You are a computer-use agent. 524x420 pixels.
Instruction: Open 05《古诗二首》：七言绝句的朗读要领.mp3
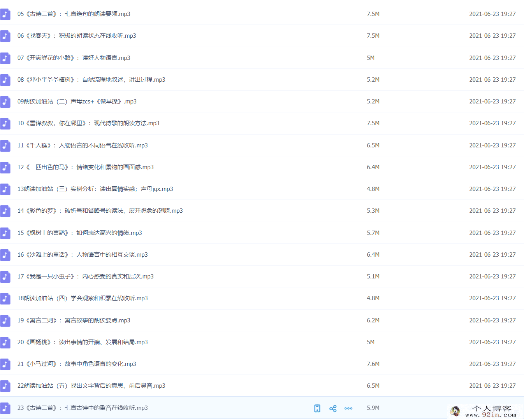[74, 14]
